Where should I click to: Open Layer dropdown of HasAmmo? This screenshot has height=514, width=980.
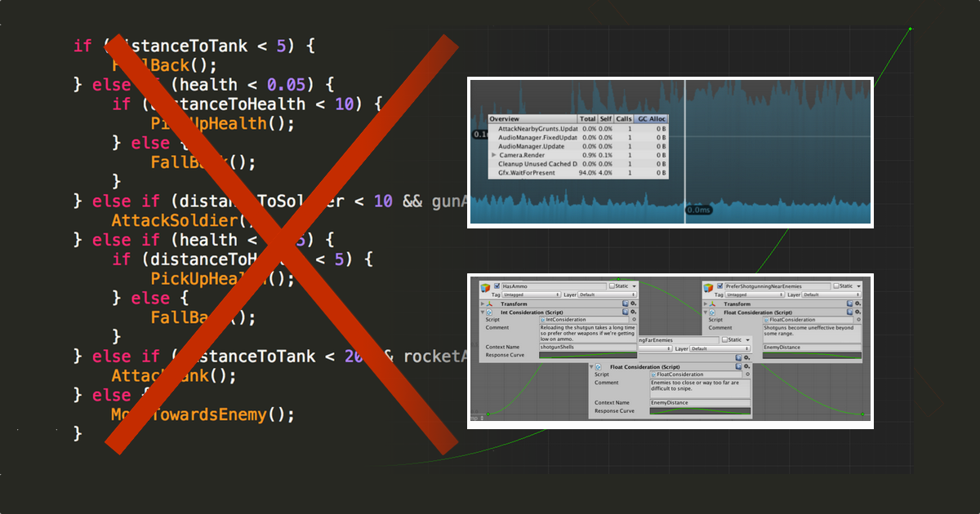(x=608, y=295)
